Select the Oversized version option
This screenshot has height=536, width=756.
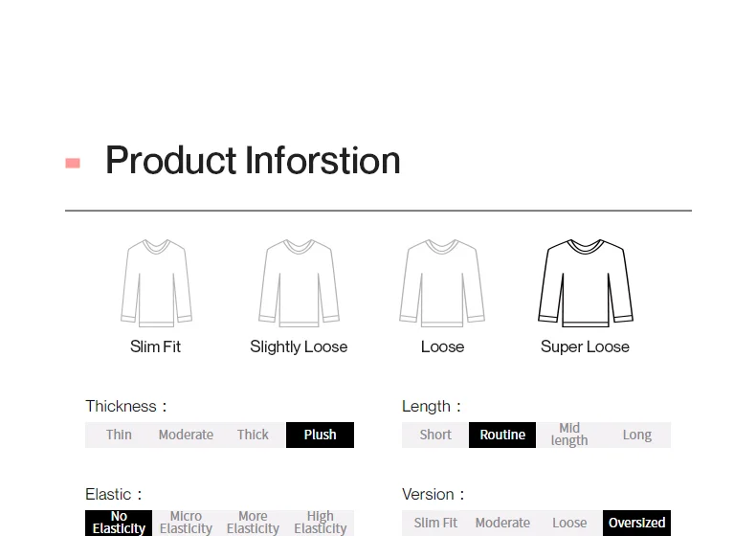tap(637, 523)
